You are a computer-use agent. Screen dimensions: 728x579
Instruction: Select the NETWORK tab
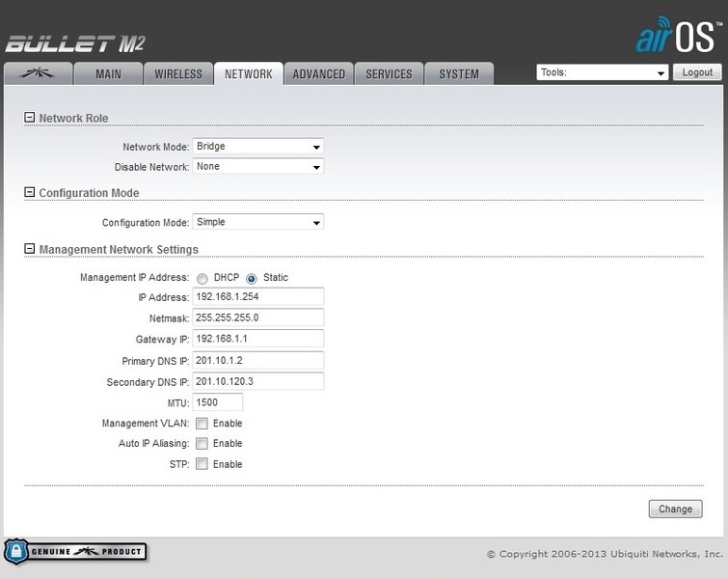(249, 73)
